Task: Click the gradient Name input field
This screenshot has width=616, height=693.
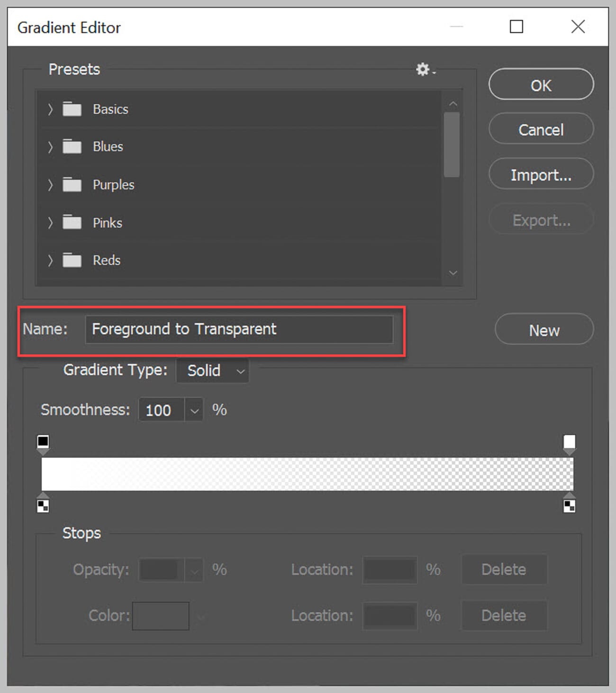Action: pos(239,329)
